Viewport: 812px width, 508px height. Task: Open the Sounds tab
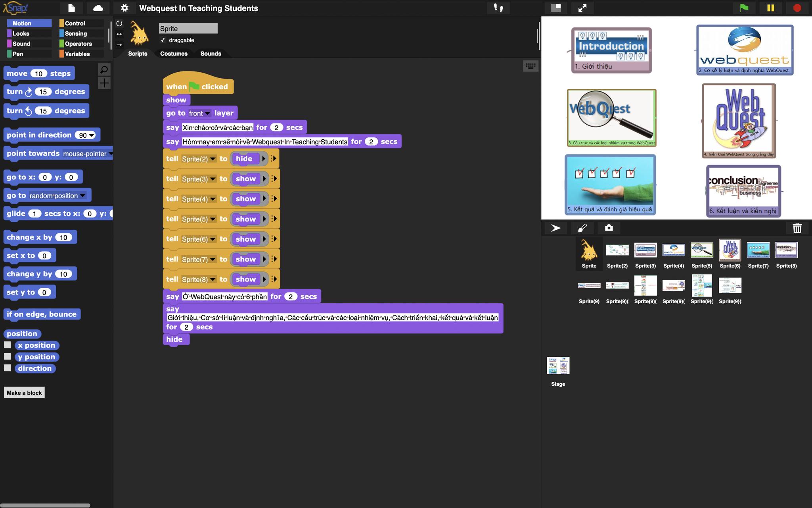[211, 54]
